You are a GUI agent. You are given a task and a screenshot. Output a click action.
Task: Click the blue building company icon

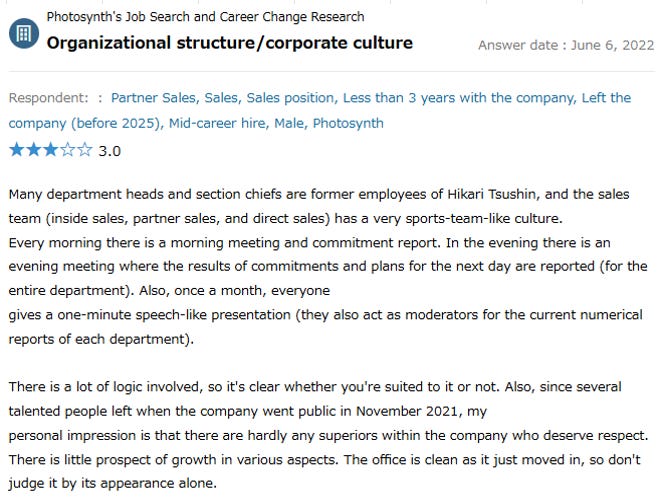[24, 33]
